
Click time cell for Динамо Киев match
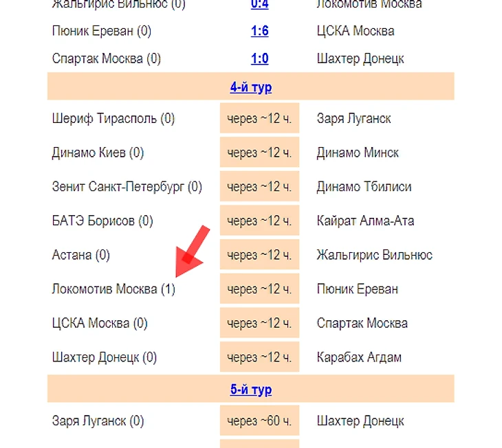tap(259, 153)
